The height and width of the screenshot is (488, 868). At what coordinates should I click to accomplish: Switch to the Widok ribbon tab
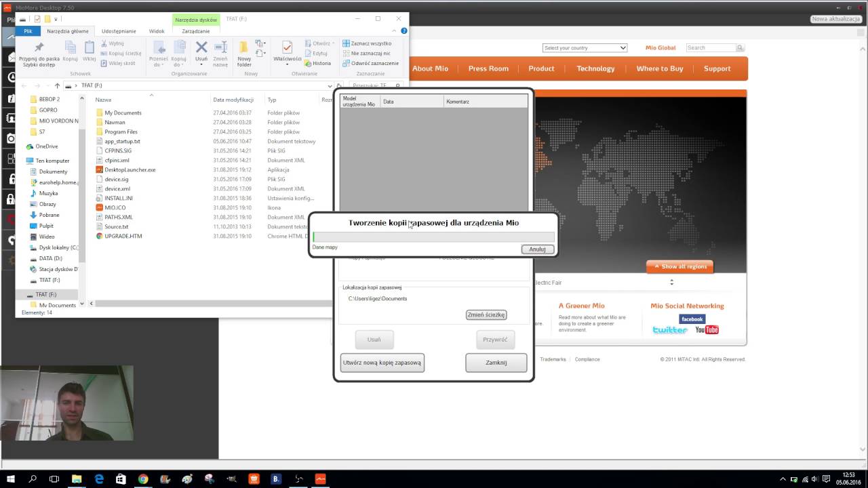click(x=157, y=31)
